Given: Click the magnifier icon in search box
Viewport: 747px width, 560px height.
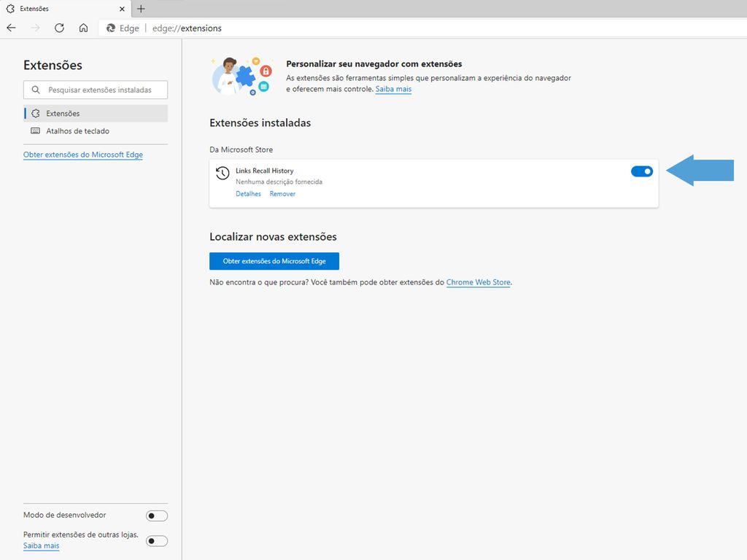Looking at the screenshot, I should click(x=36, y=90).
